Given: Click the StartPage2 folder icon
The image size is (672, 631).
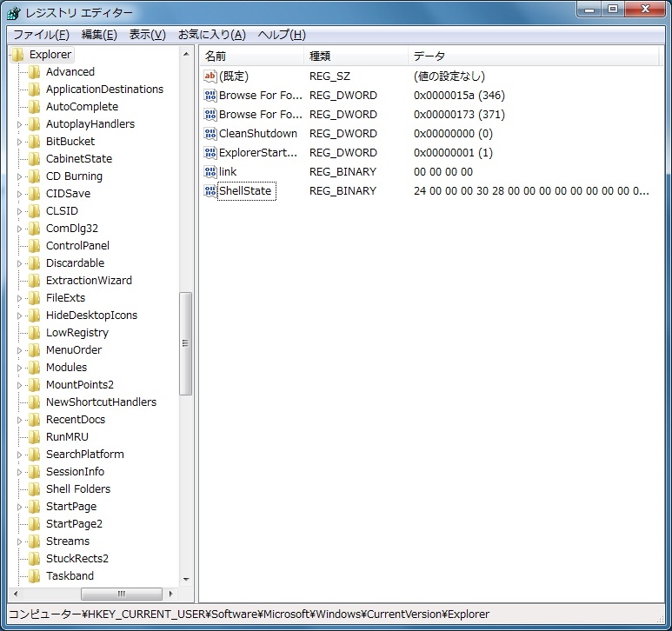Looking at the screenshot, I should 34,523.
